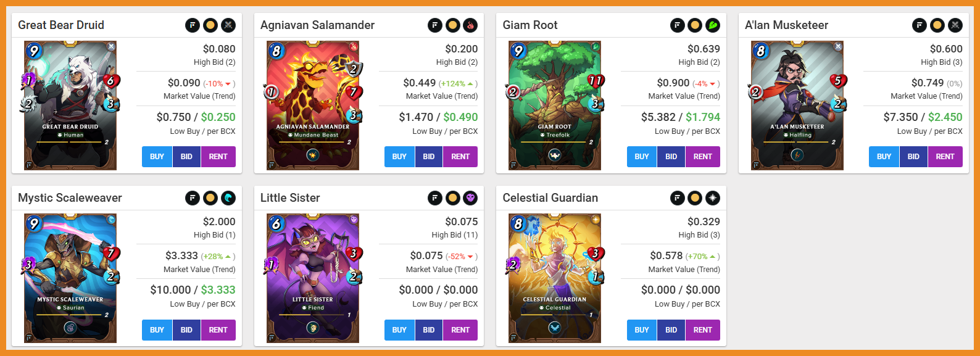The width and height of the screenshot is (980, 356).
Task: Place a bid on Agniavan Salamander
Action: 429,157
